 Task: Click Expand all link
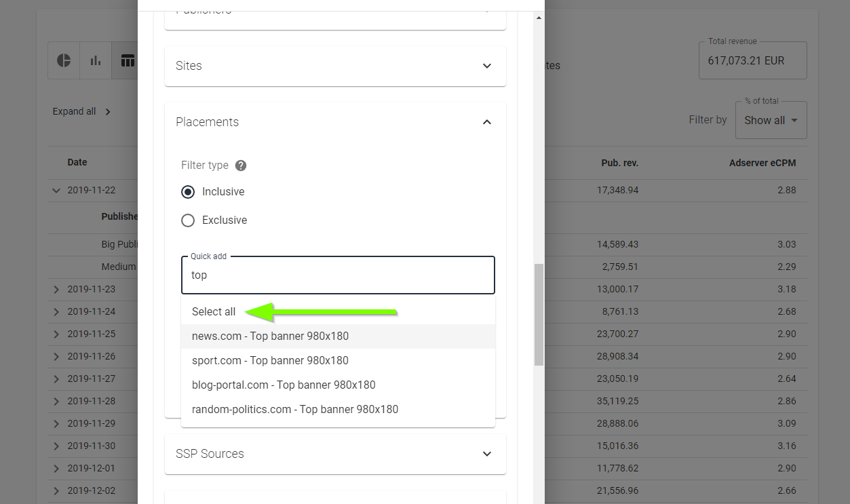[x=81, y=111]
